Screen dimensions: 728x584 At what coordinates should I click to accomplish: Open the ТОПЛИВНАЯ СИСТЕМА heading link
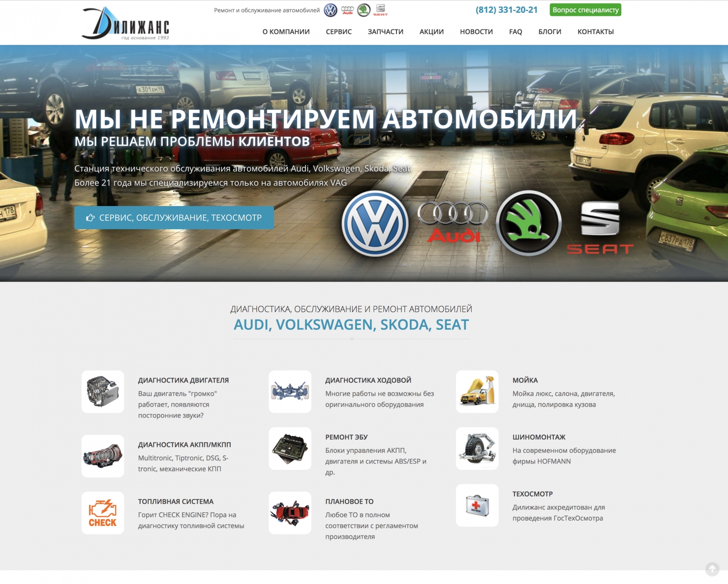coord(176,501)
